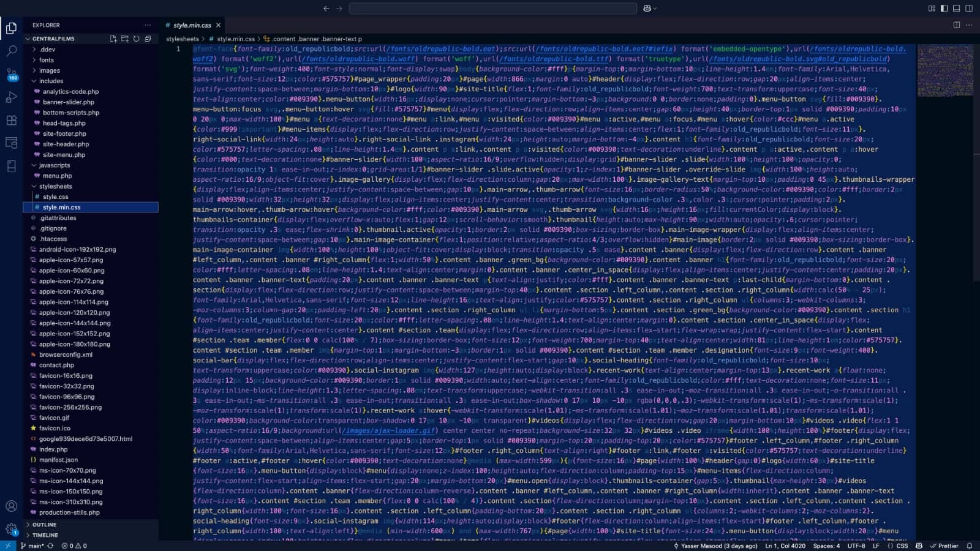Open the Copilot dropdown in title bar
Screen dimensions: 980x551
click(x=650, y=9)
